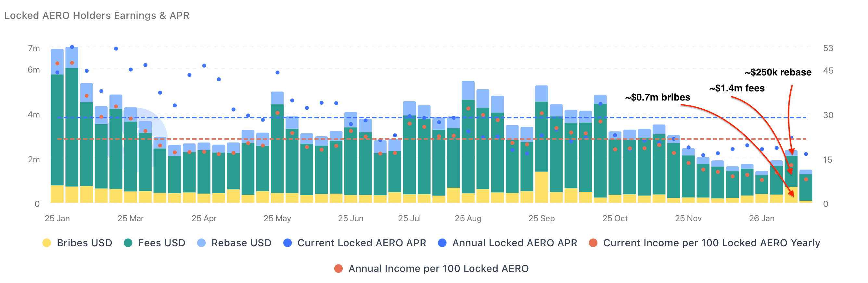This screenshot has width=868, height=283.
Task: Click the red dot beside Current Income per 100 Locked AERO Yearly
Action: point(593,243)
